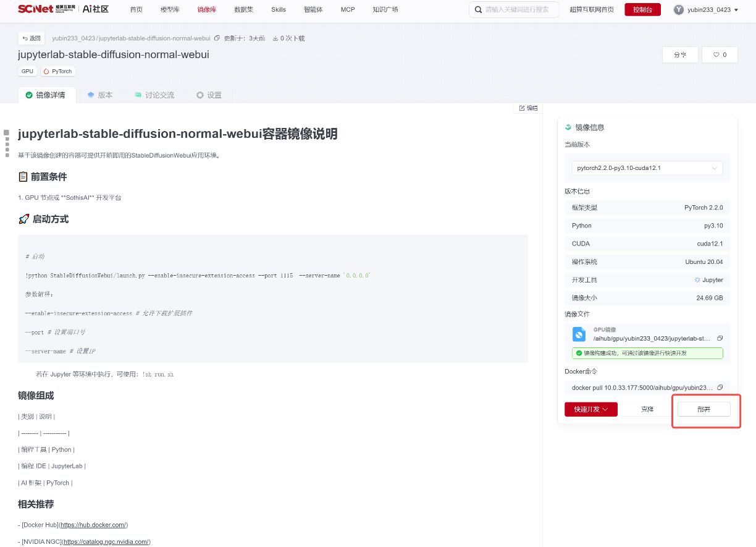Image resolution: width=756 pixels, height=547 pixels.
Task: Click the search magnifier icon
Action: (478, 10)
